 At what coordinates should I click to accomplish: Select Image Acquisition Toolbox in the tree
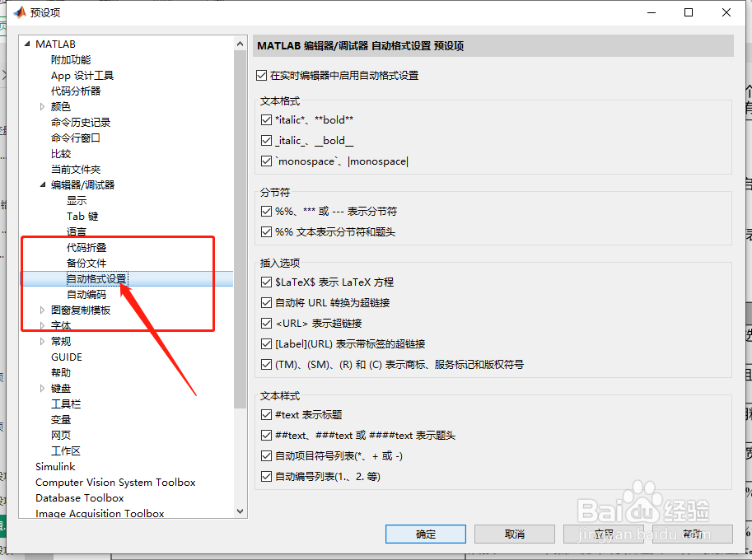coord(100,513)
